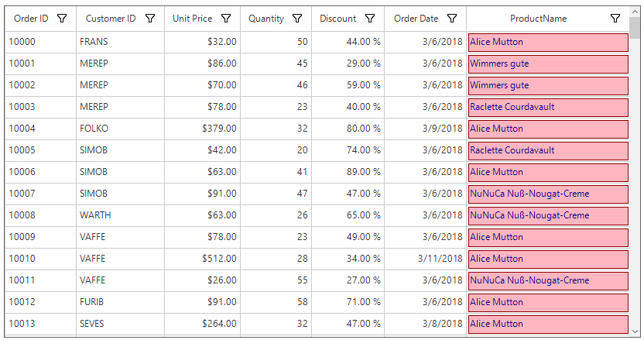The image size is (644, 340).
Task: Click quantity cell 58
Action: pyautogui.click(x=276, y=302)
